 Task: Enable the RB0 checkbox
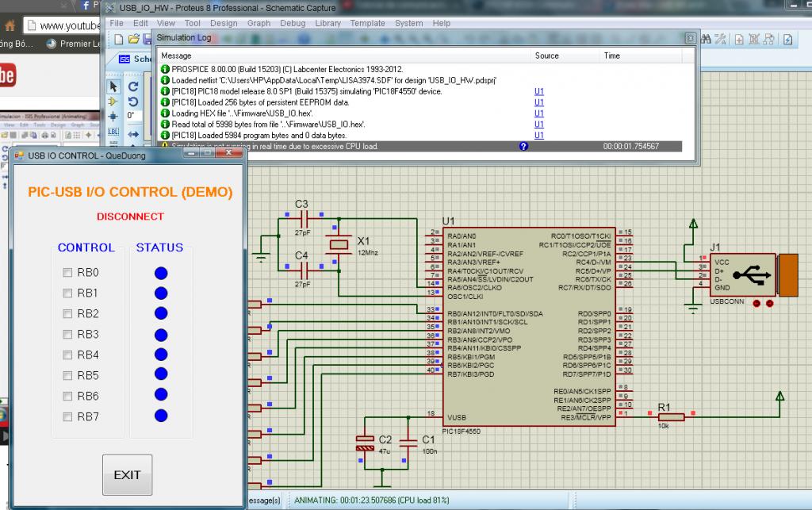(68, 273)
